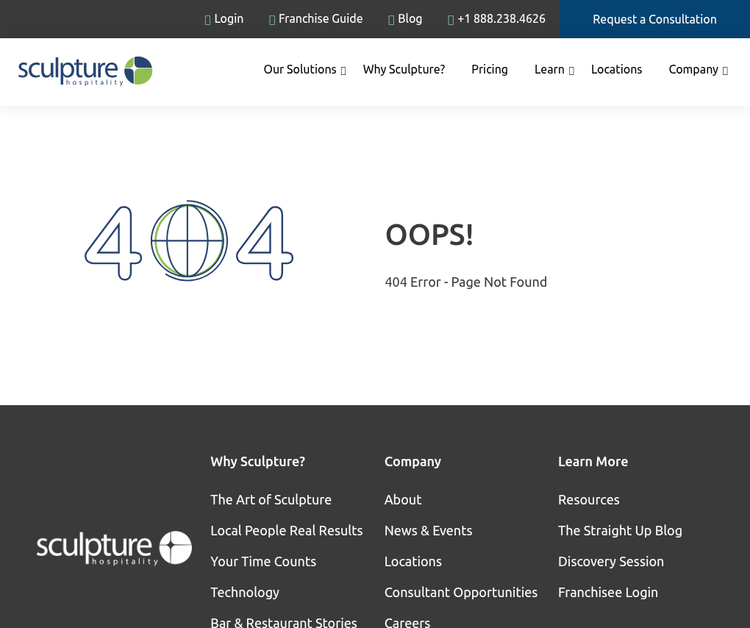750x628 pixels.
Task: Open Locations link in footer Company column
Action: click(413, 561)
